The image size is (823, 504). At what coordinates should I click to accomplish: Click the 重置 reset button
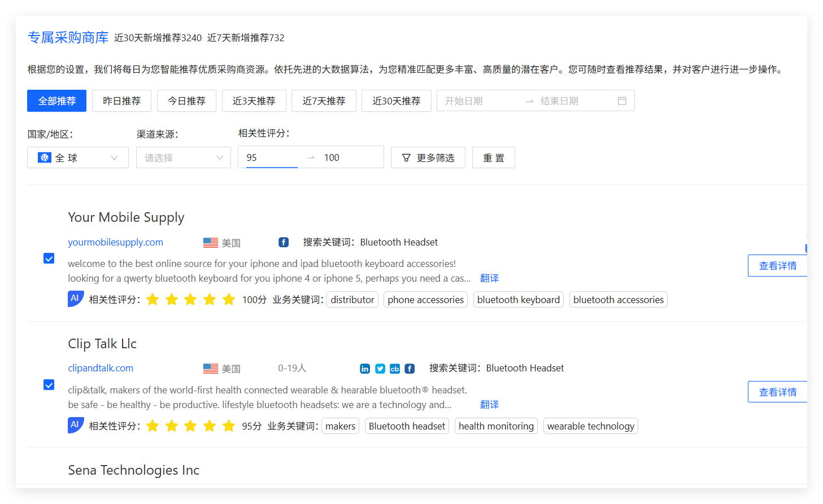(494, 157)
